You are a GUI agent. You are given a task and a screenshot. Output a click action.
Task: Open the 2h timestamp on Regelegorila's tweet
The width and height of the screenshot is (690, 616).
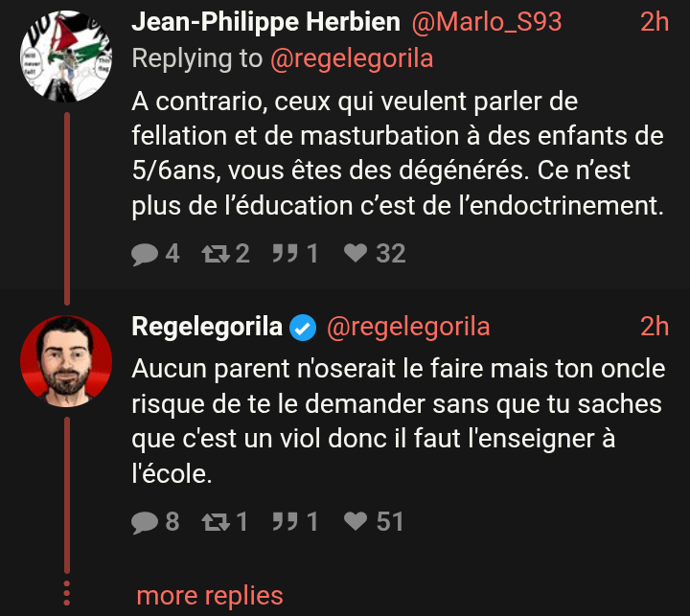655,328
